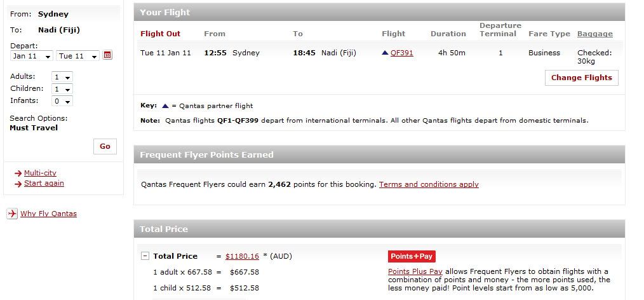Collapse the Total Price breakdown minus box
Screen dimensions: 644x300
click(145, 256)
